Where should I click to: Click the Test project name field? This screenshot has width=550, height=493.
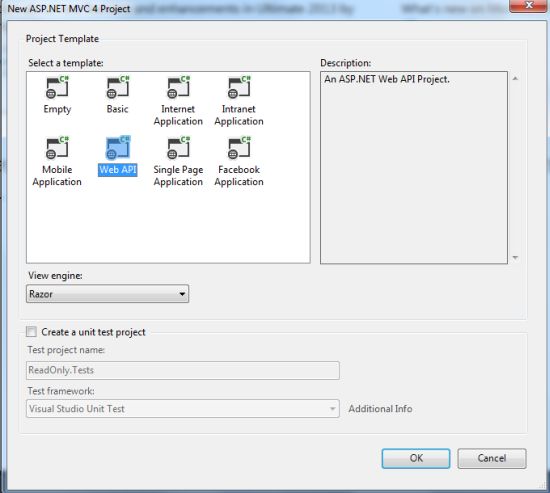click(x=183, y=370)
